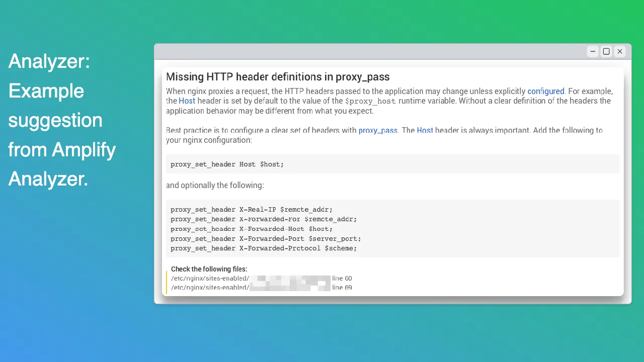Viewport: 644px width, 362px height.
Task: Click the 'Host' link in the second paragraph
Action: click(425, 130)
